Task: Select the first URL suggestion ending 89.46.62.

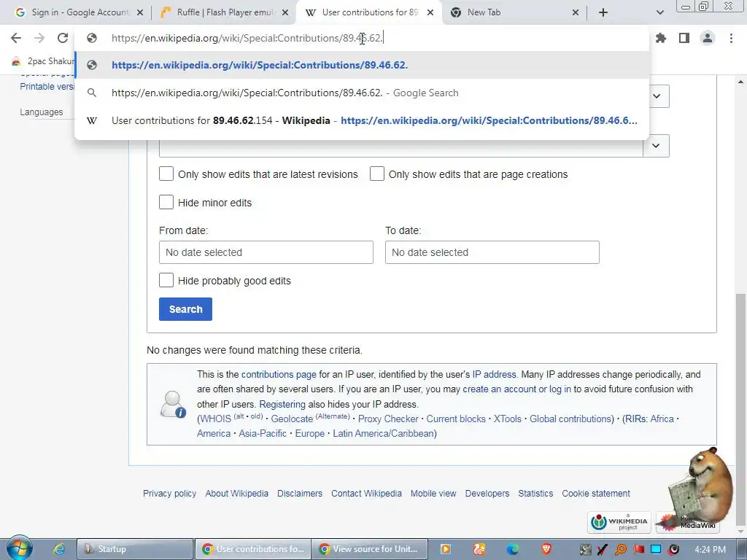Action: tap(362, 65)
